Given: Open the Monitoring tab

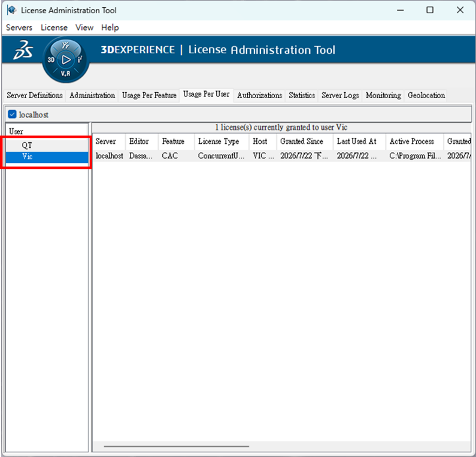Looking at the screenshot, I should point(383,95).
